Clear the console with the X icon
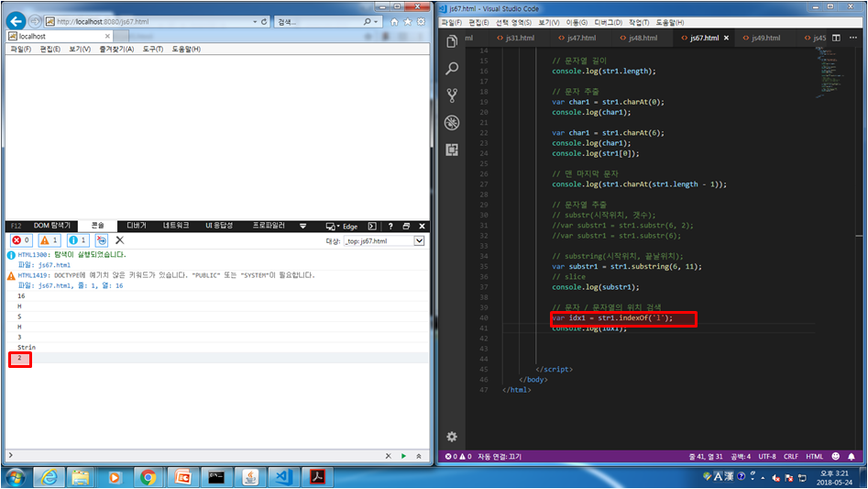868x489 pixels. (x=119, y=240)
